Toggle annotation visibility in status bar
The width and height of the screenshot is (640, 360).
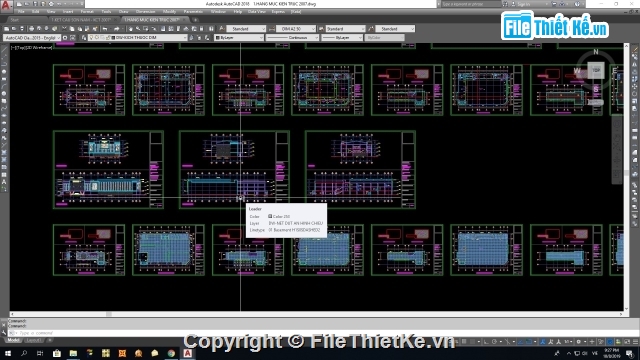click(542, 342)
